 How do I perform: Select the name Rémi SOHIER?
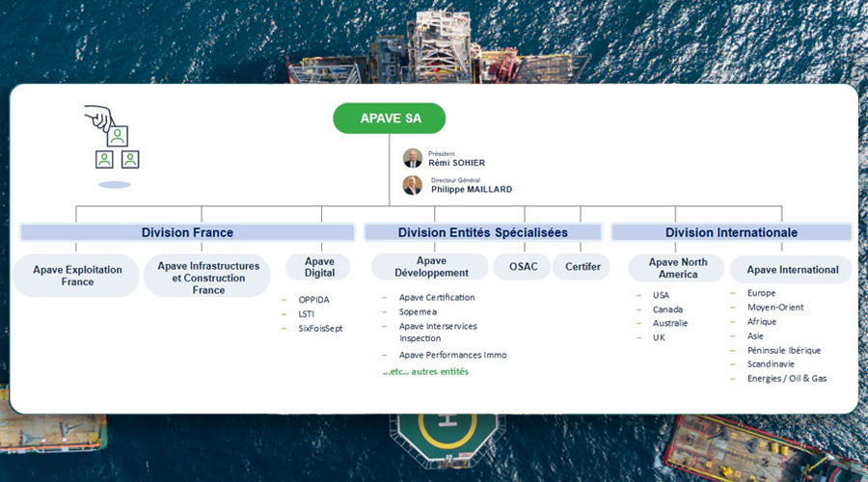457,163
